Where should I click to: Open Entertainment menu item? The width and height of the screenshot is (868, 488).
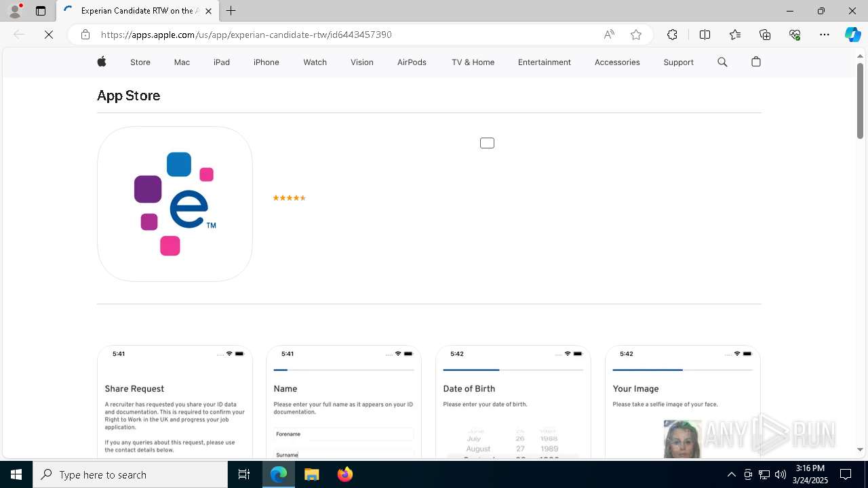pos(545,62)
